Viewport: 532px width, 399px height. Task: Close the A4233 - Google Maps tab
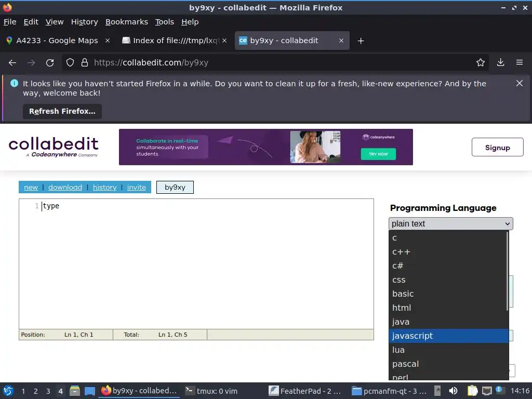(x=108, y=41)
